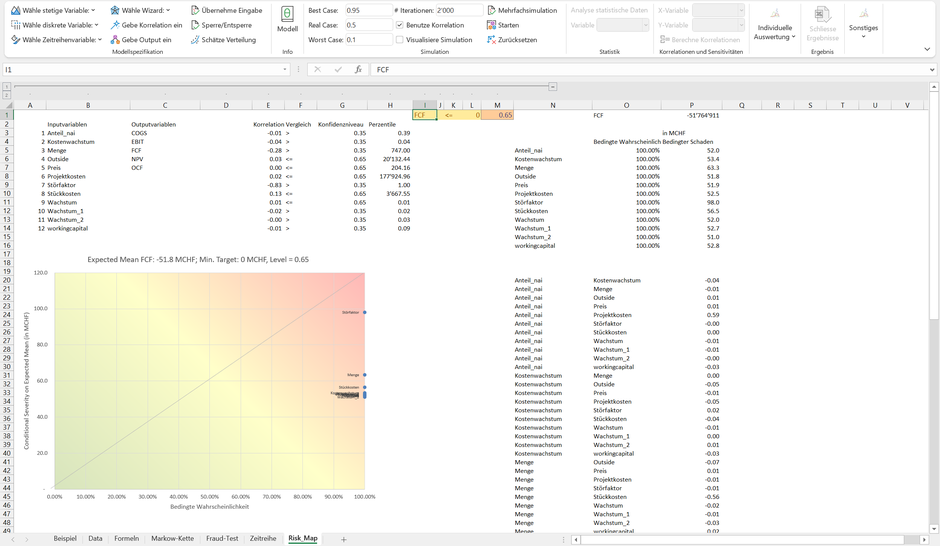Open the Wähle Zeitreihenvariable menu

(57, 40)
